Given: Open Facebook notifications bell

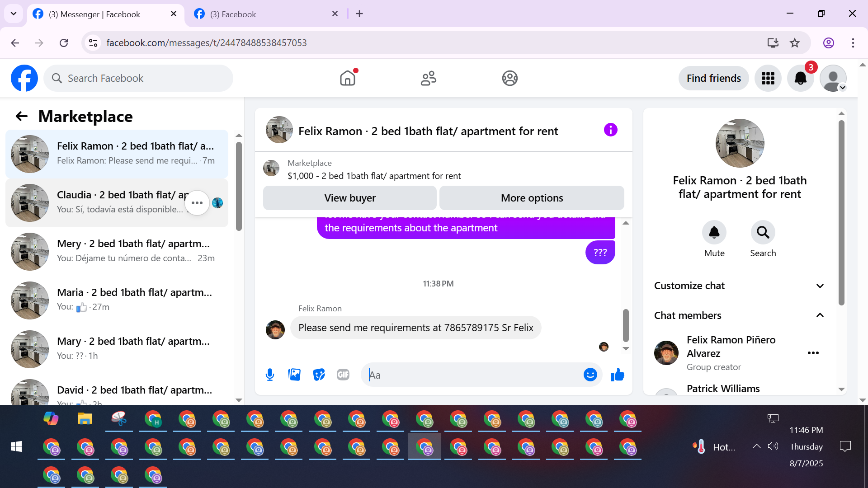Looking at the screenshot, I should pos(800,78).
